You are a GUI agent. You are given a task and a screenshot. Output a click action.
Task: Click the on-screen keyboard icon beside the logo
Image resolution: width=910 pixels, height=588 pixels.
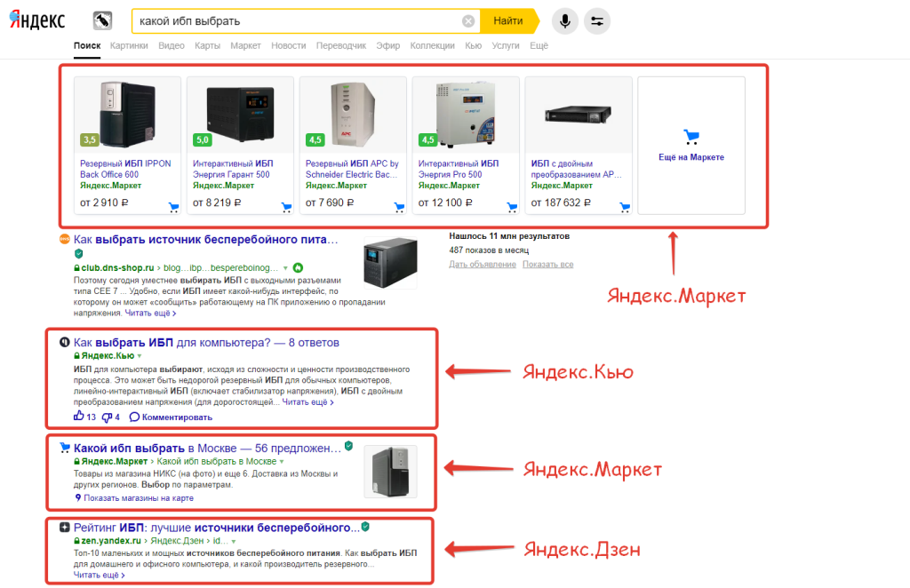point(102,21)
